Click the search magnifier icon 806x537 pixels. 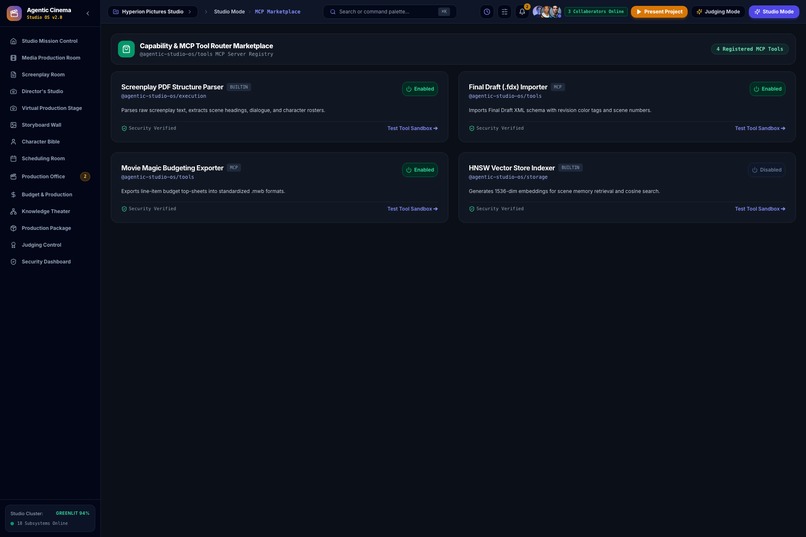tap(333, 12)
